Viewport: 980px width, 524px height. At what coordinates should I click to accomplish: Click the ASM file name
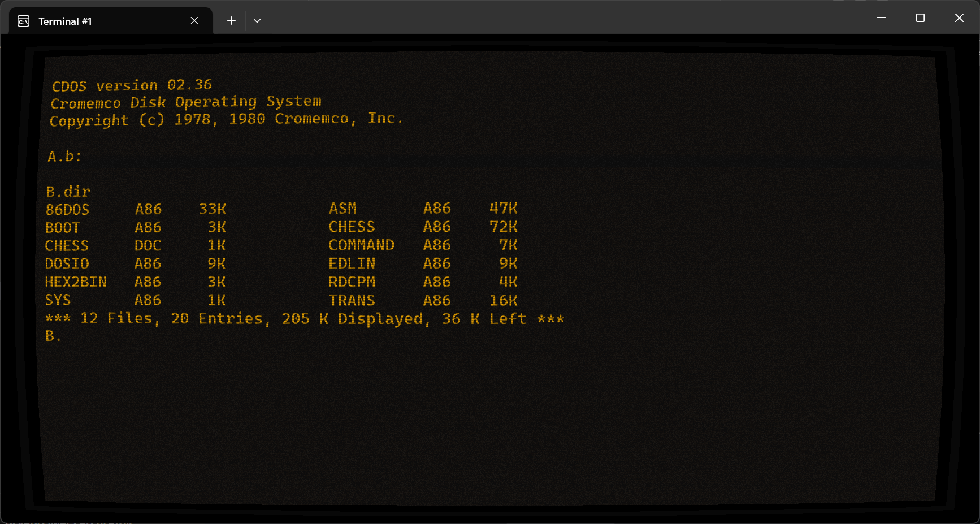[342, 209]
